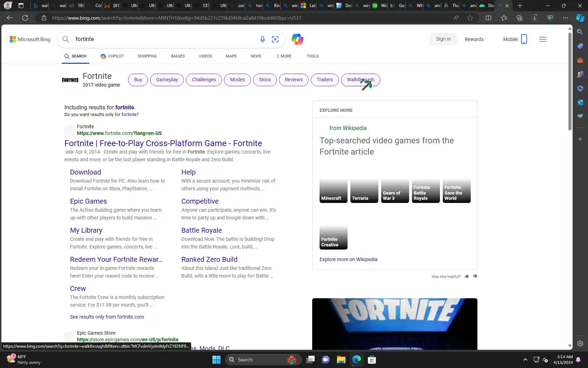The width and height of the screenshot is (588, 368).
Task: Open Microsoft Store from taskbar
Action: (x=372, y=360)
